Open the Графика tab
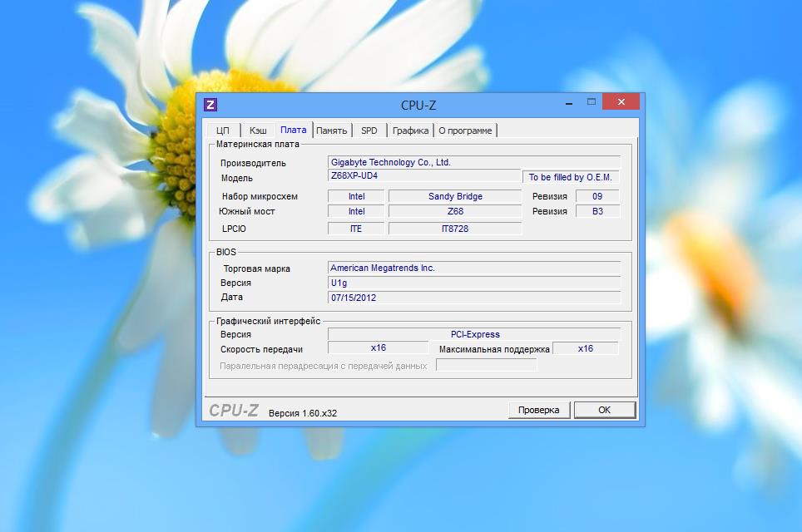Image resolution: width=802 pixels, height=532 pixels. click(410, 131)
